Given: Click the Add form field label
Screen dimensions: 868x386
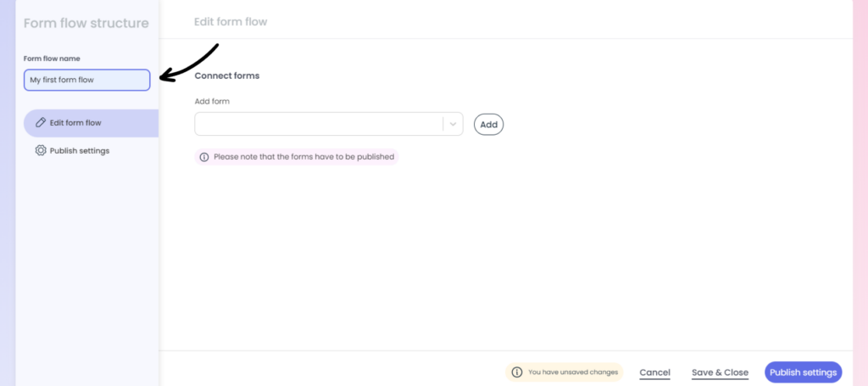Looking at the screenshot, I should (x=212, y=101).
